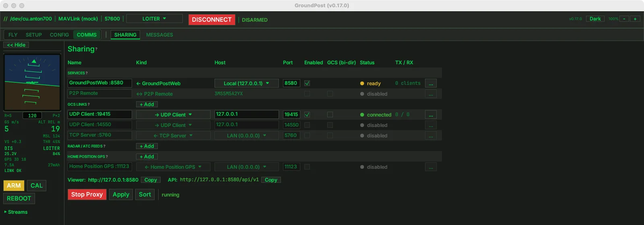Viewport: 644px width, 225px height.
Task: Click the baud rate 57600 label
Action: coord(112,19)
